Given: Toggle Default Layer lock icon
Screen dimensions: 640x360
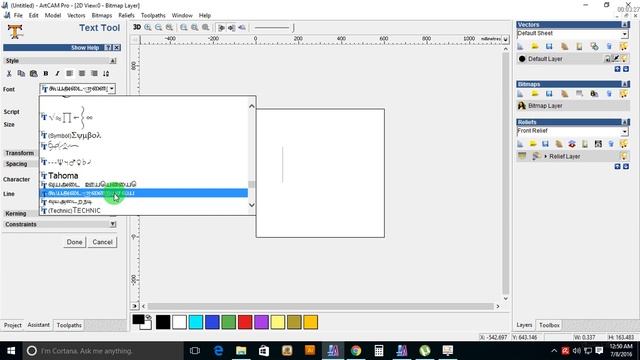Looking at the screenshot, I should coord(607,59).
